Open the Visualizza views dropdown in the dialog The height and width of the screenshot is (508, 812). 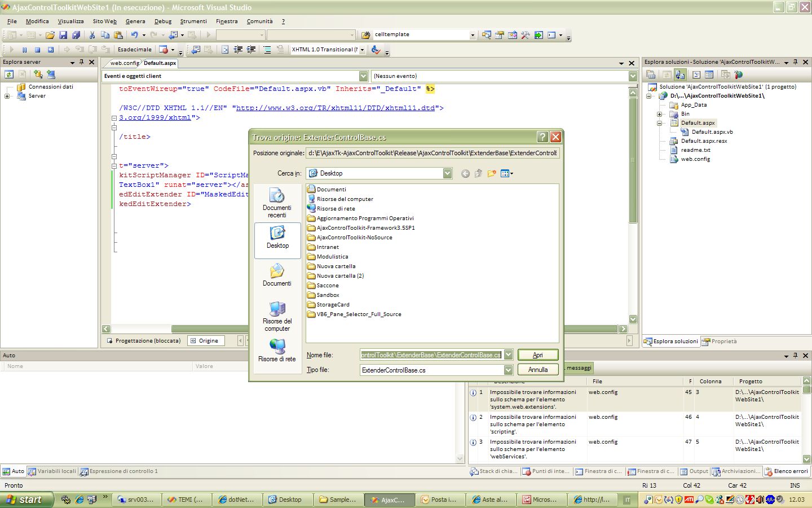pos(507,173)
